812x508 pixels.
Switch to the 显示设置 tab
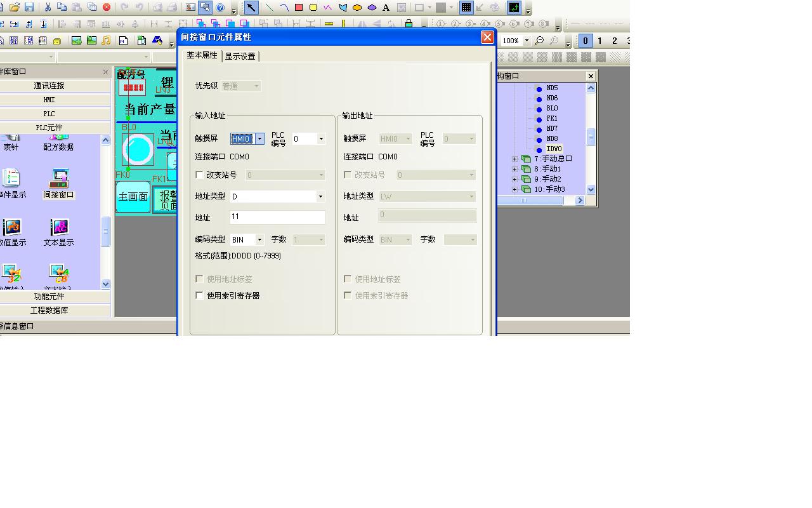[240, 57]
